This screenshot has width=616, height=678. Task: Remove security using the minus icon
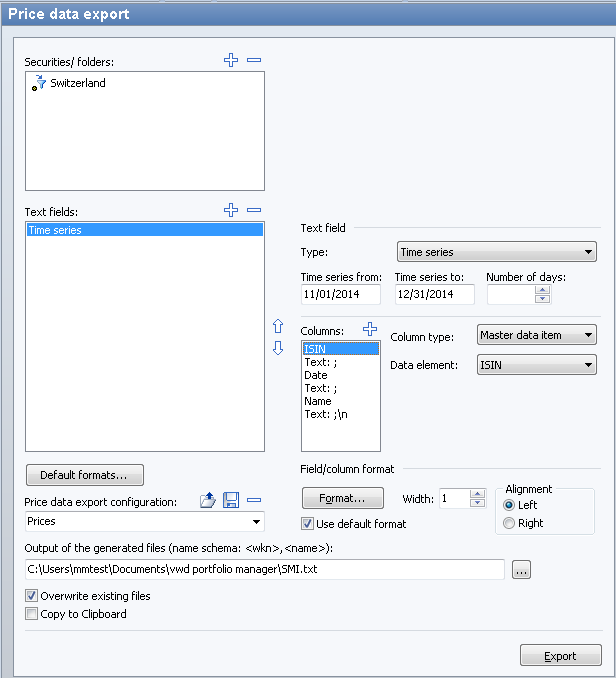[x=254, y=61]
